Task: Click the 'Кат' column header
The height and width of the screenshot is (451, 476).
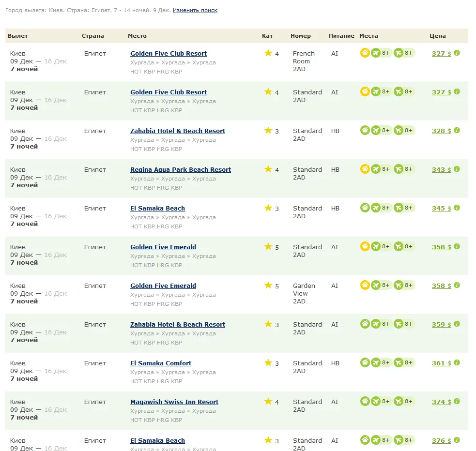Action: pos(267,36)
